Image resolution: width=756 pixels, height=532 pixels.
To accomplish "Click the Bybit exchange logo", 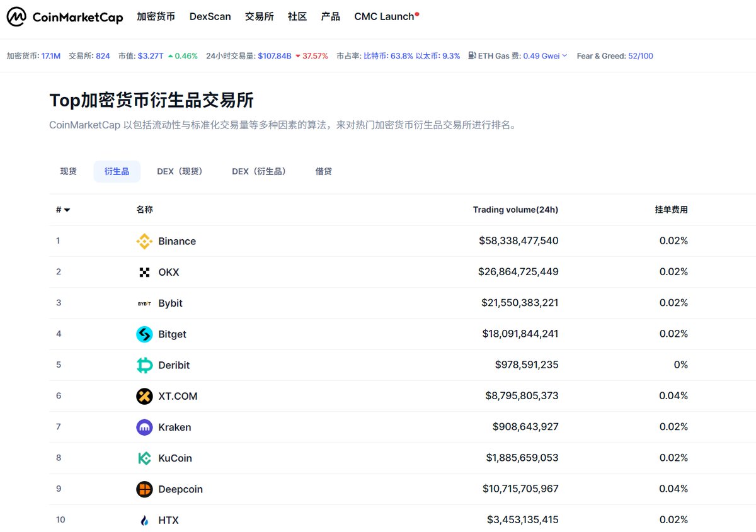I will pyautogui.click(x=144, y=303).
